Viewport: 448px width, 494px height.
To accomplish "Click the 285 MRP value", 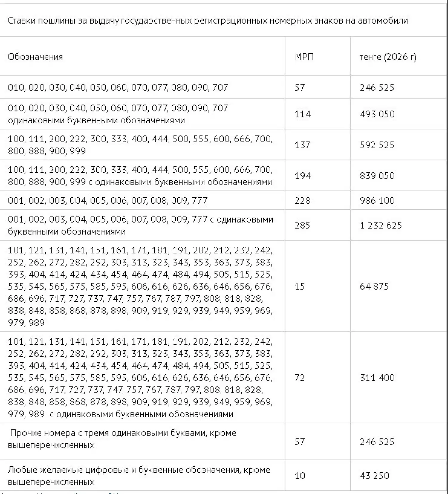I will (302, 225).
